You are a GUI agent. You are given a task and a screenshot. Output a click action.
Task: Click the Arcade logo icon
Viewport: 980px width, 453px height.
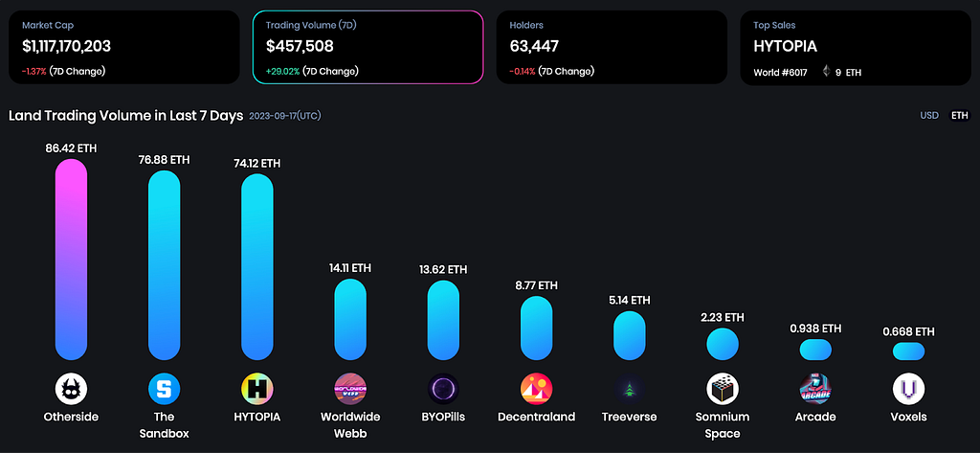(x=815, y=389)
